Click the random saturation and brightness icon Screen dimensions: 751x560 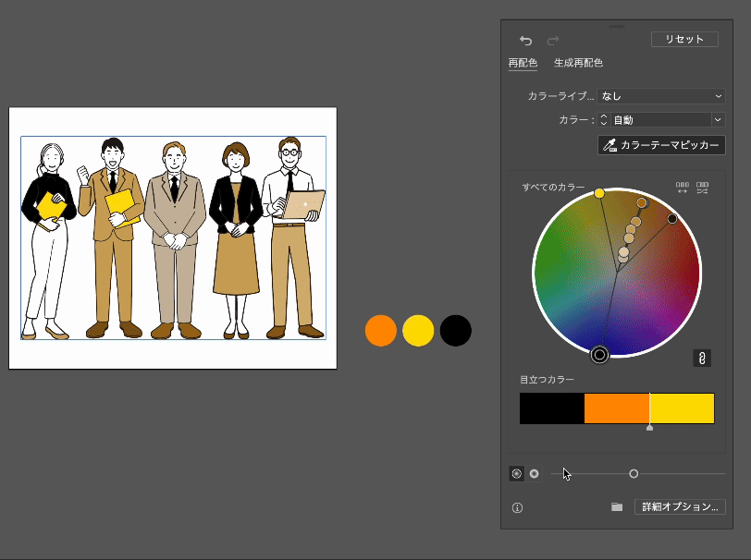click(703, 188)
